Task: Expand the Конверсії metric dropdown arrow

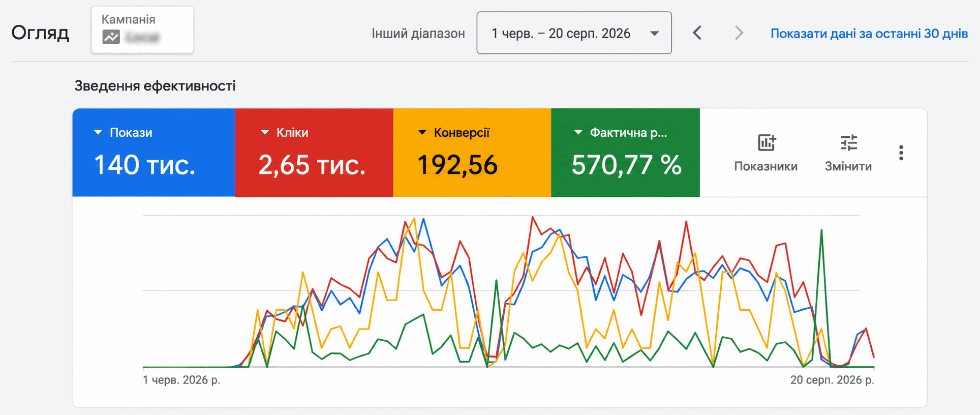Action: [422, 132]
